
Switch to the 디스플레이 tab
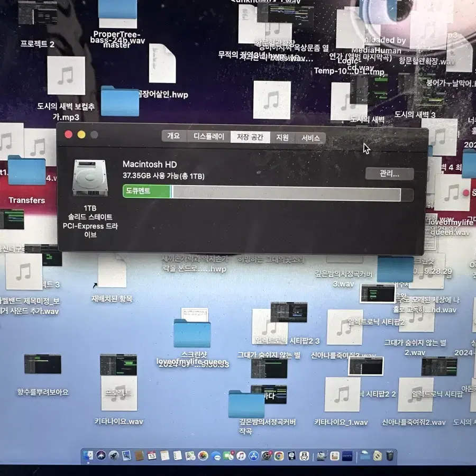[209, 136]
